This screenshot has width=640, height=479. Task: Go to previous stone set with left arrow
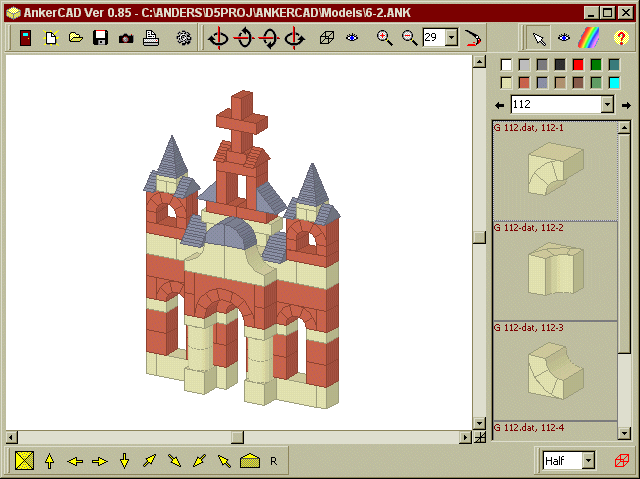point(499,105)
